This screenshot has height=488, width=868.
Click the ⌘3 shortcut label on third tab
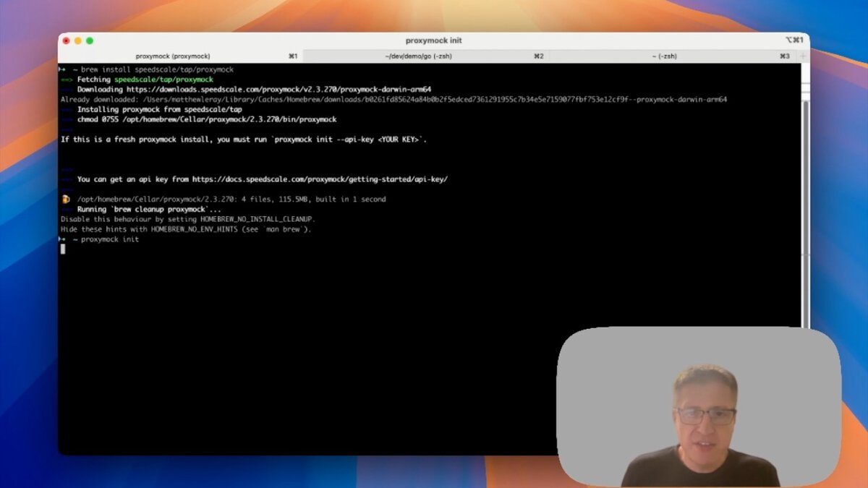(x=785, y=56)
